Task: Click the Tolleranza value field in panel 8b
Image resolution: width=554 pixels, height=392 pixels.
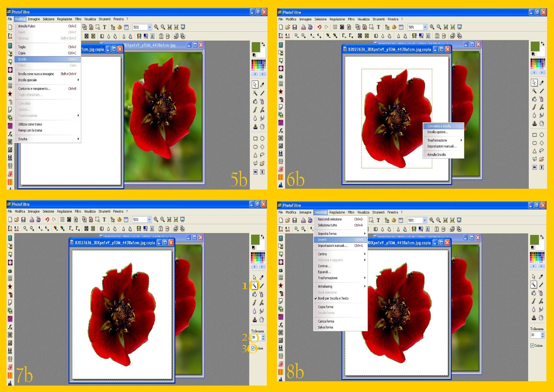Action: (535, 335)
